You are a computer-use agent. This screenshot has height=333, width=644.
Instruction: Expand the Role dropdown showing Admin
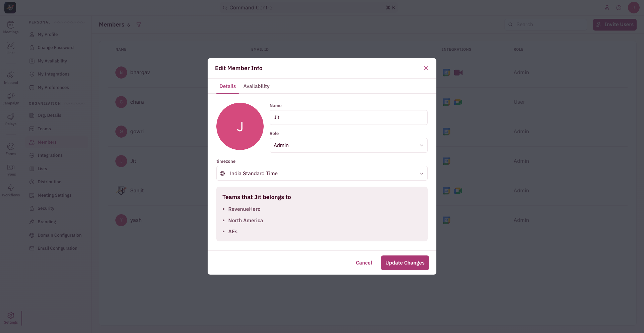click(x=348, y=145)
